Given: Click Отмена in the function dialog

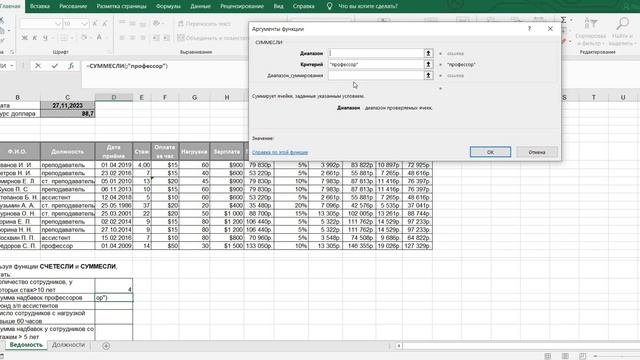Looking at the screenshot, I should pos(537,152).
